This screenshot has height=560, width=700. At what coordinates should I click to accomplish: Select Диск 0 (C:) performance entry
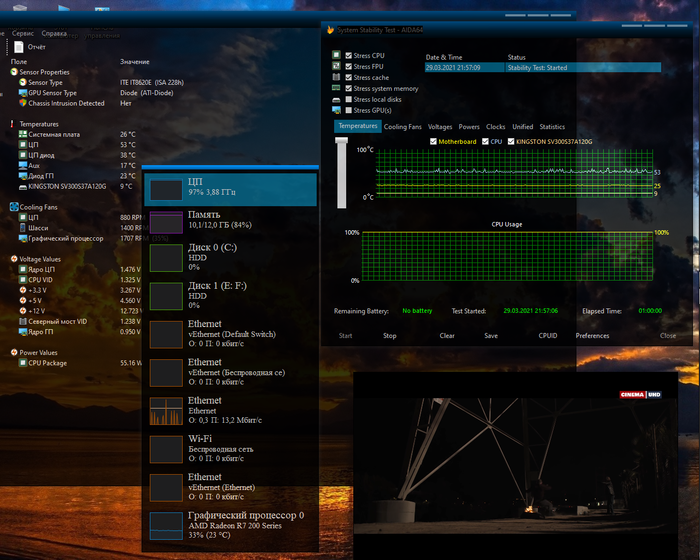[230, 258]
